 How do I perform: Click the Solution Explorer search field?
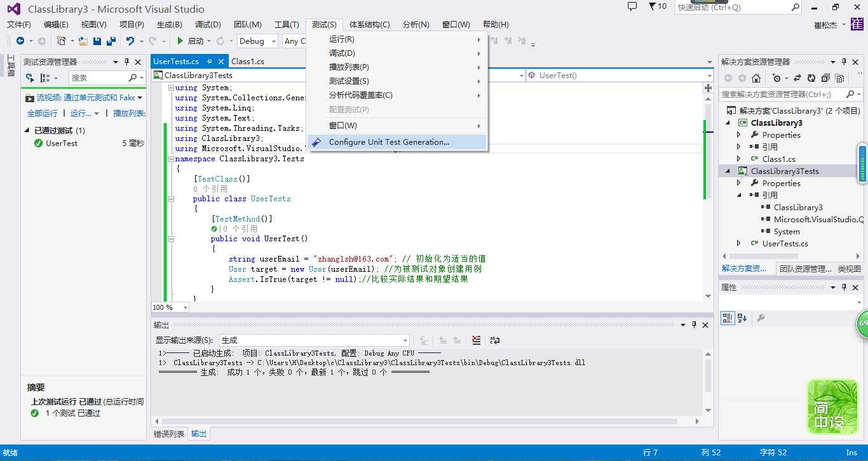pos(791,94)
